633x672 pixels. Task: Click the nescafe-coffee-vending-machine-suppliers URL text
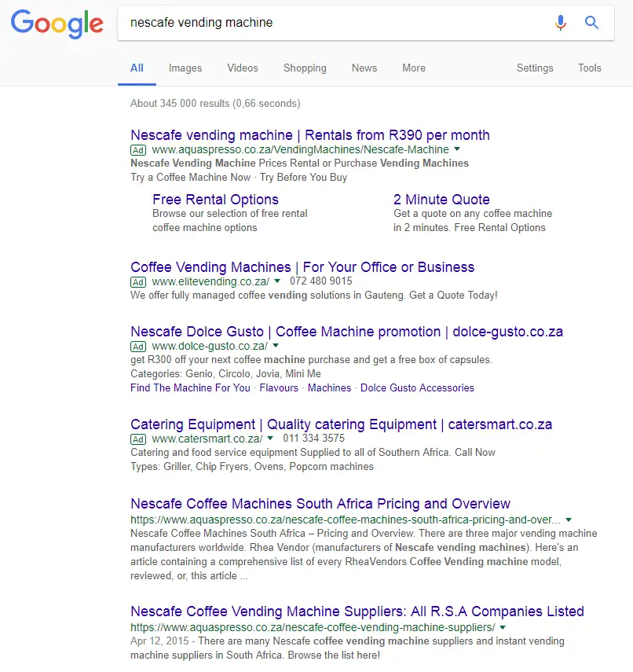pos(313,627)
